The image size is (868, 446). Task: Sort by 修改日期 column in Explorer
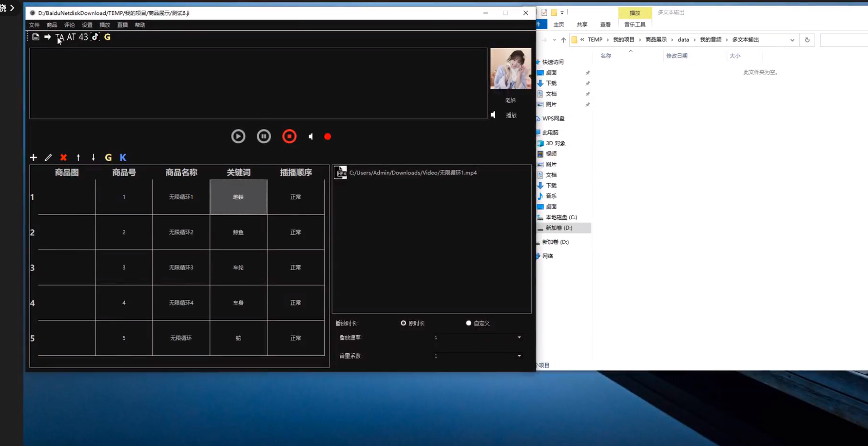click(677, 56)
